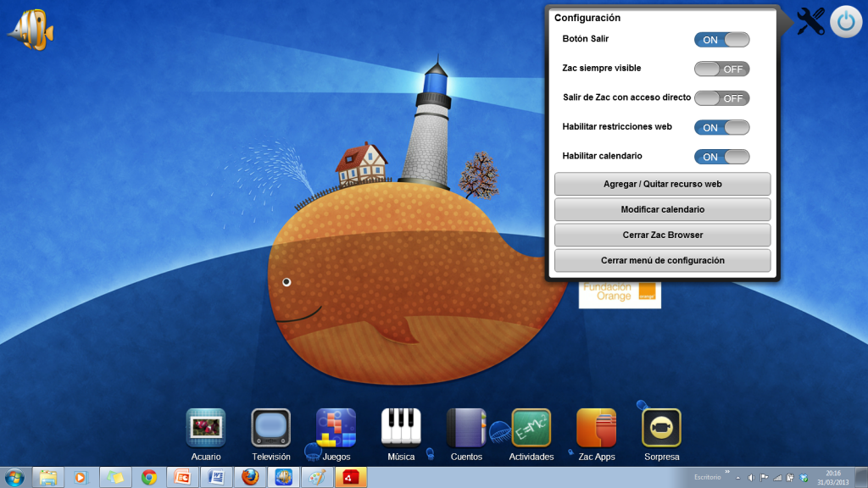Turn off Habilitar calendario
868x488 pixels.
click(x=721, y=157)
